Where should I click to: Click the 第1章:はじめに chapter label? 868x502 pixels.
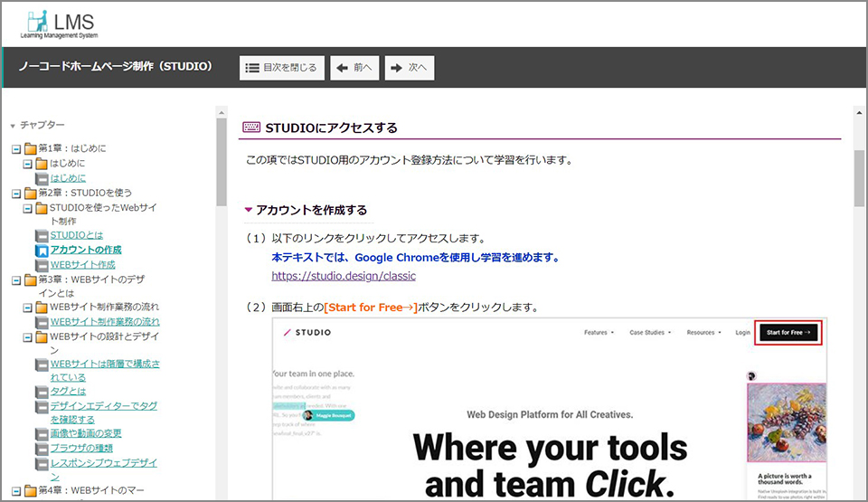tap(72, 148)
